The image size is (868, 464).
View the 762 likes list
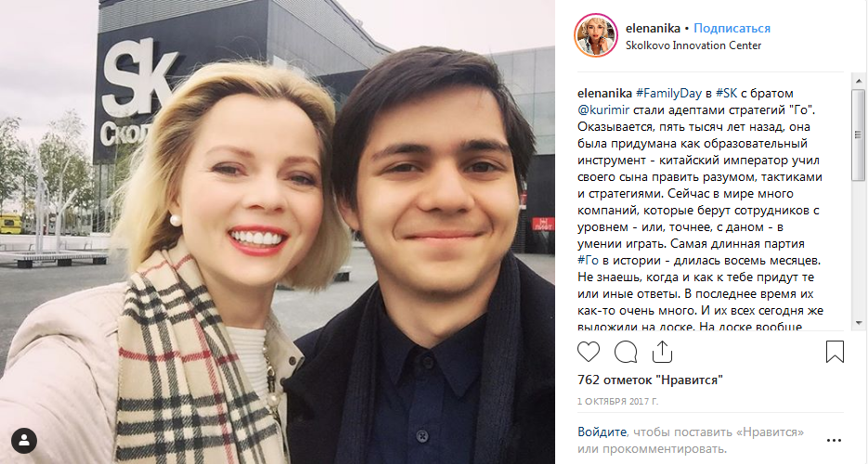pos(650,380)
